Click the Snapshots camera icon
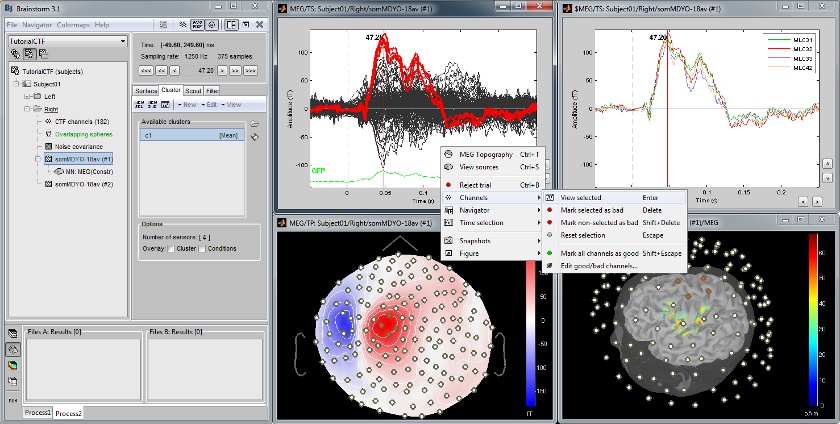Image resolution: width=840 pixels, height=424 pixels. [448, 240]
